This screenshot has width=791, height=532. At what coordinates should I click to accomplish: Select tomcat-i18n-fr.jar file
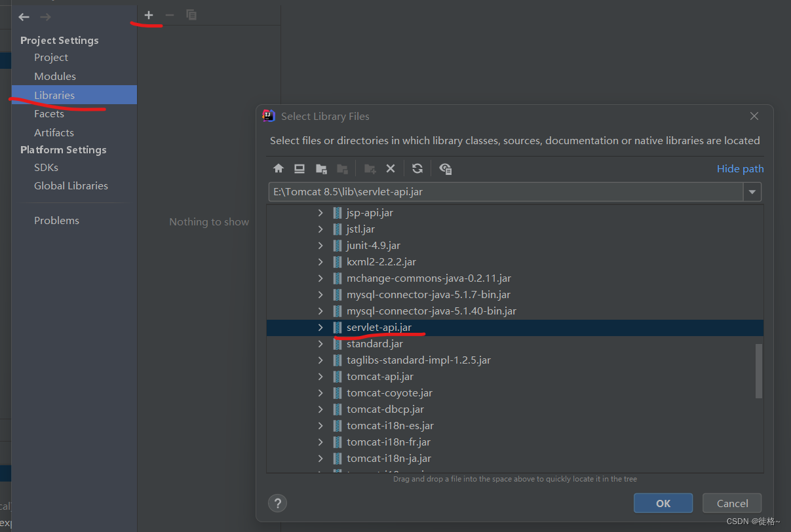(x=389, y=442)
